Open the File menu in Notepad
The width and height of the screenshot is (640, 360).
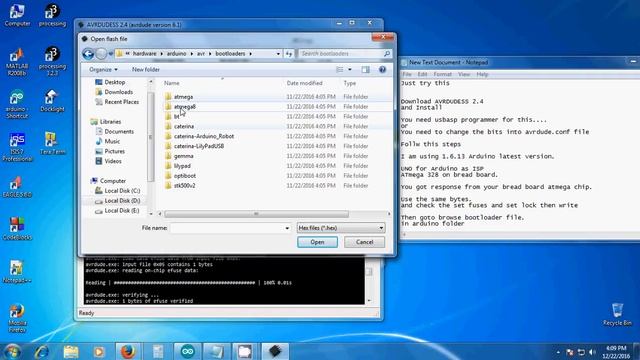click(x=407, y=74)
